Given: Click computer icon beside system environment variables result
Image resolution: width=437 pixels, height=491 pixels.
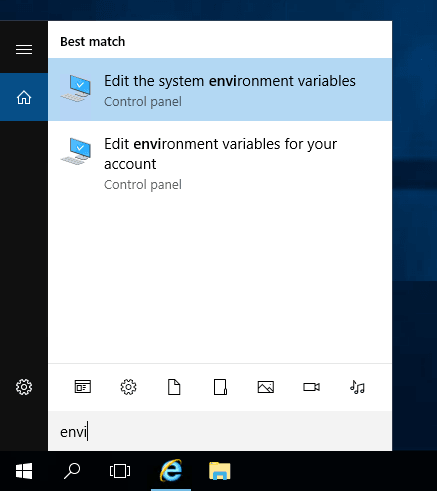Looking at the screenshot, I should click(76, 88).
